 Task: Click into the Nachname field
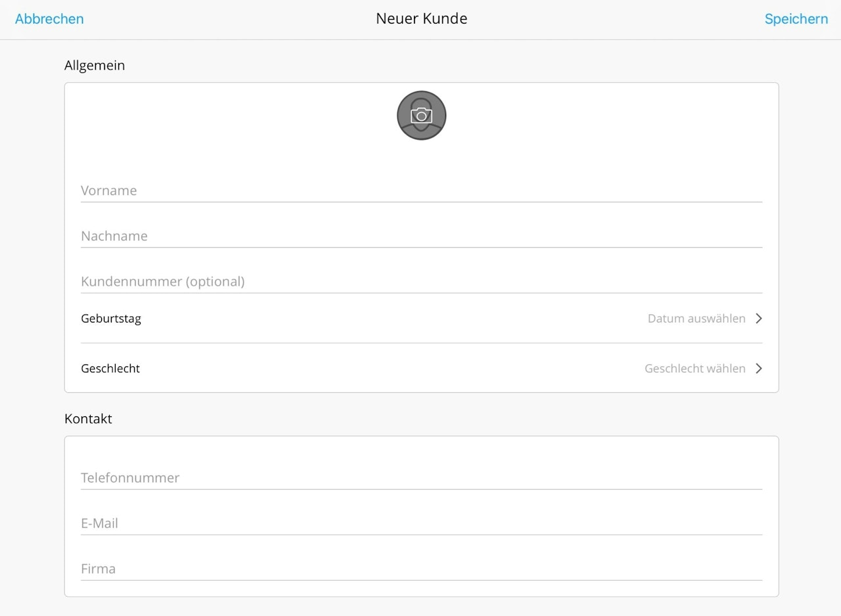[x=421, y=236]
